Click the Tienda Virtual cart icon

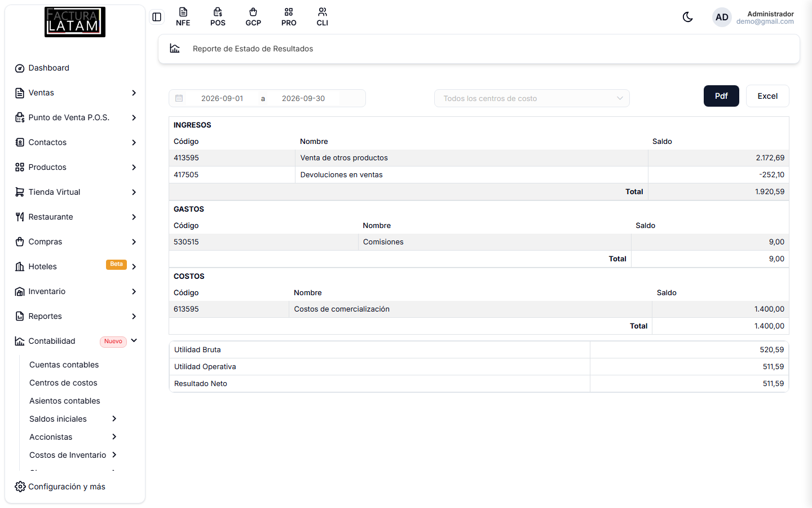coord(20,192)
